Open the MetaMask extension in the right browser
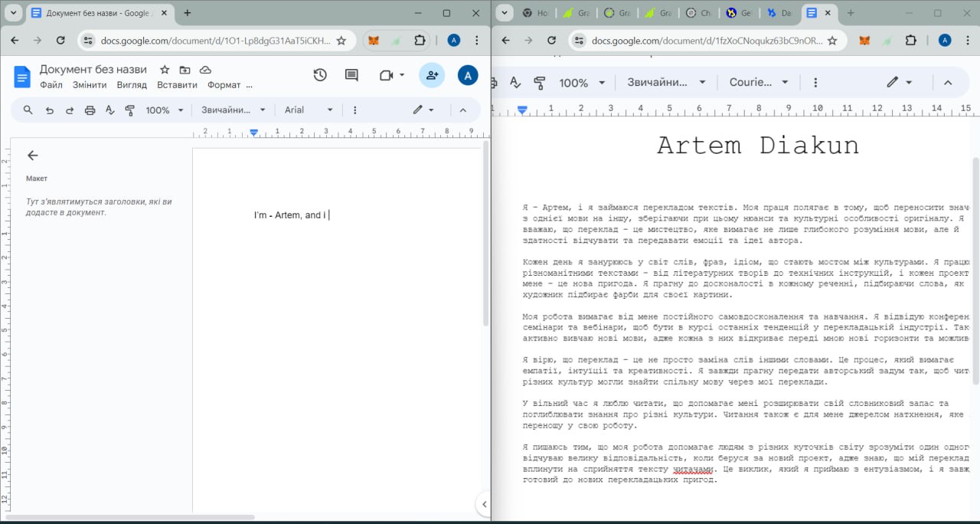The height and width of the screenshot is (524, 980). 864,41
